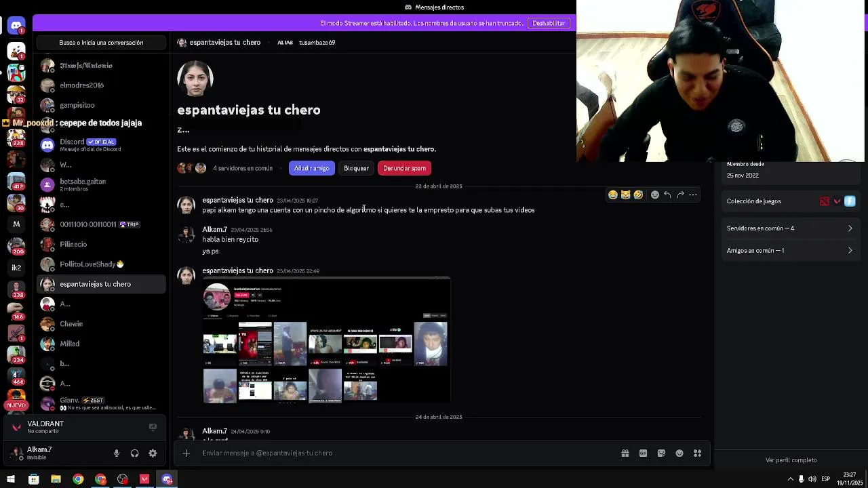Click espantaviejas tu chero header name
The height and width of the screenshot is (488, 868).
tap(225, 43)
